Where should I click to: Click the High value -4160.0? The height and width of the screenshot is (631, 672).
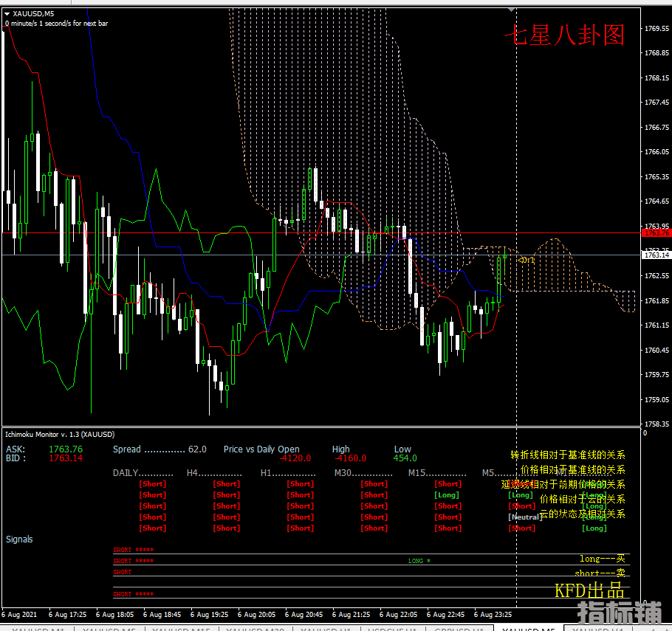tap(351, 458)
